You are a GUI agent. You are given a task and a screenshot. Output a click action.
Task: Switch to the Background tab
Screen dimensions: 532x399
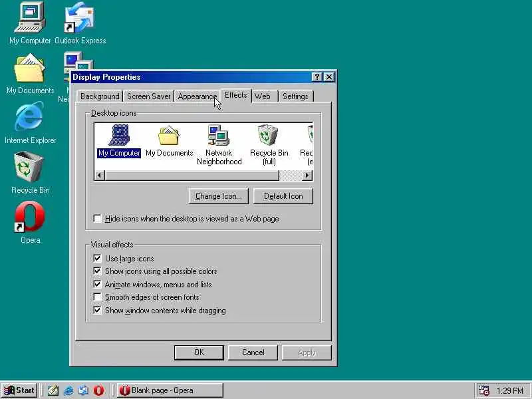click(x=100, y=96)
